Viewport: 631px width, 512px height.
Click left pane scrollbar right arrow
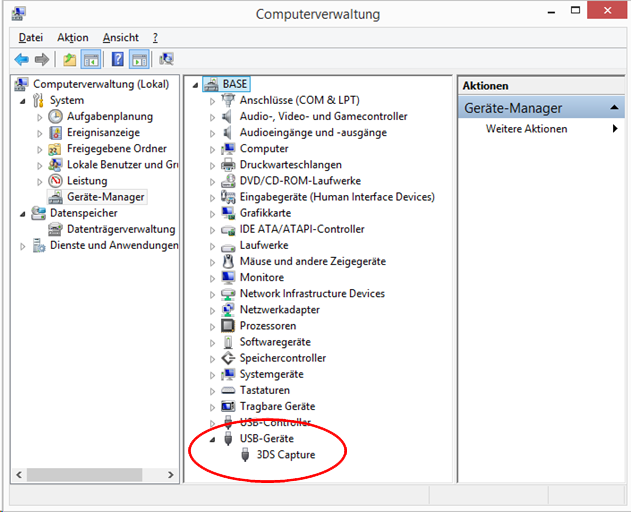point(171,475)
